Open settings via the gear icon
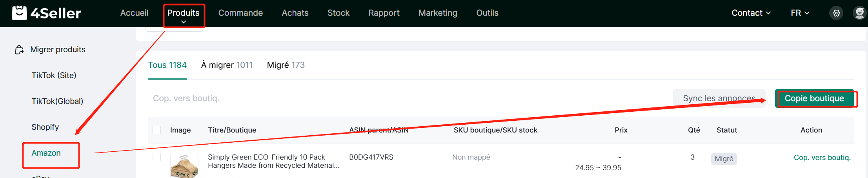The image size is (868, 178). coord(836,13)
